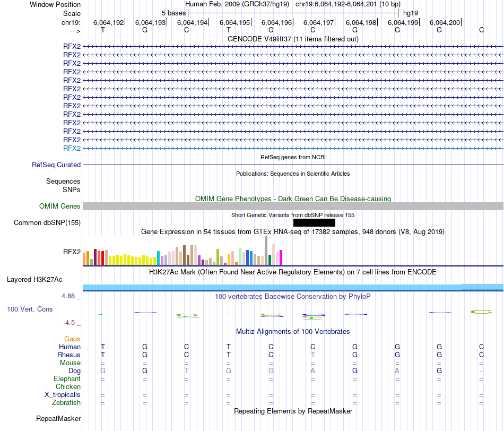Select the 'Rhesus' alignment row label
The height and width of the screenshot is (431, 504).
pos(69,355)
